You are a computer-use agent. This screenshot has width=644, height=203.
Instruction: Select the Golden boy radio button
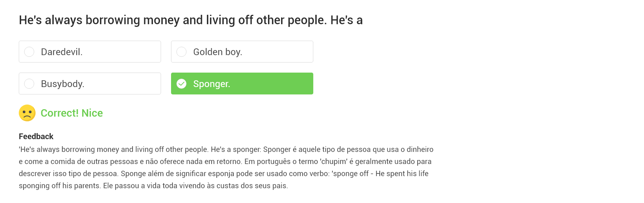[181, 52]
